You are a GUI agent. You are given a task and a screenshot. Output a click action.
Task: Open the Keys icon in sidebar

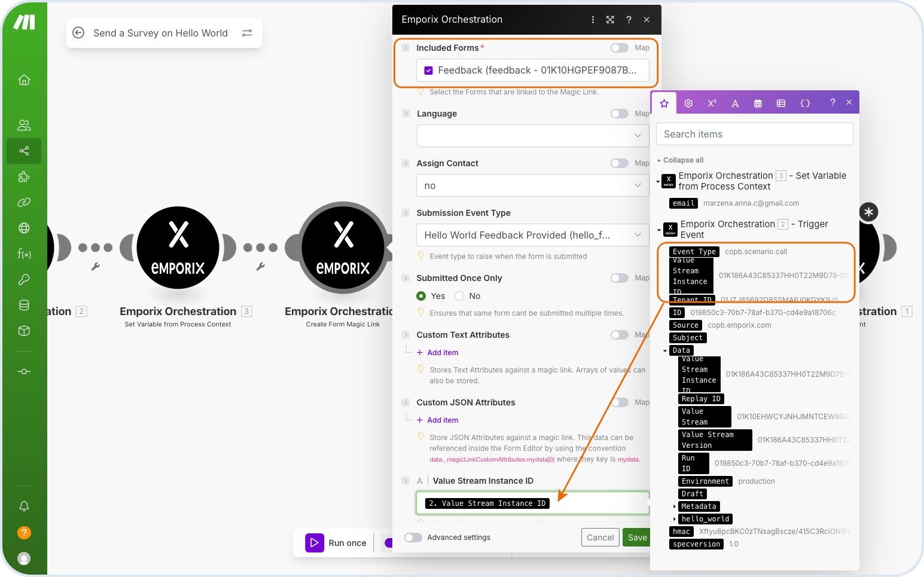coord(24,279)
